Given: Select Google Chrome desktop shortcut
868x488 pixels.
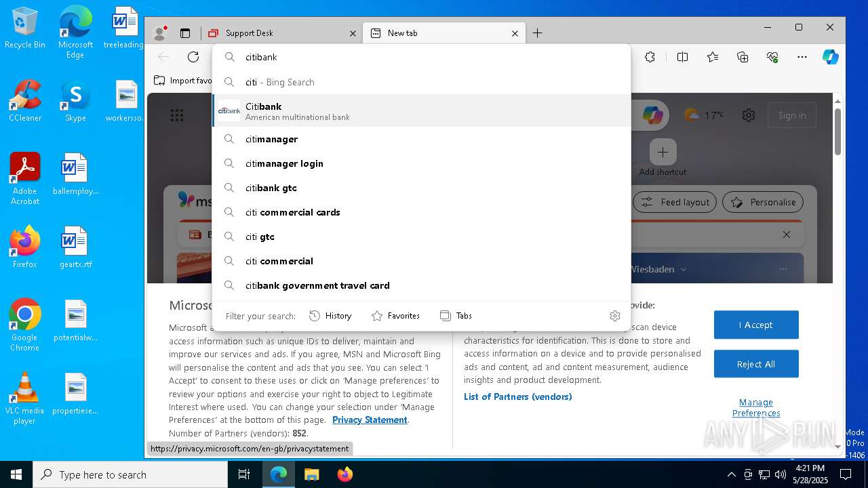Looking at the screenshot, I should (24, 325).
